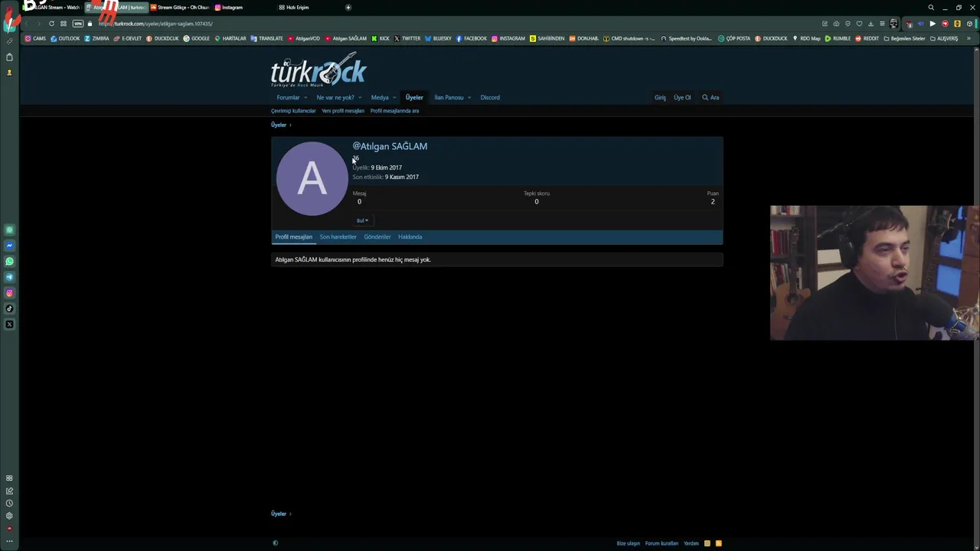
Task: Switch to Profil mesajları tab
Action: pyautogui.click(x=294, y=237)
